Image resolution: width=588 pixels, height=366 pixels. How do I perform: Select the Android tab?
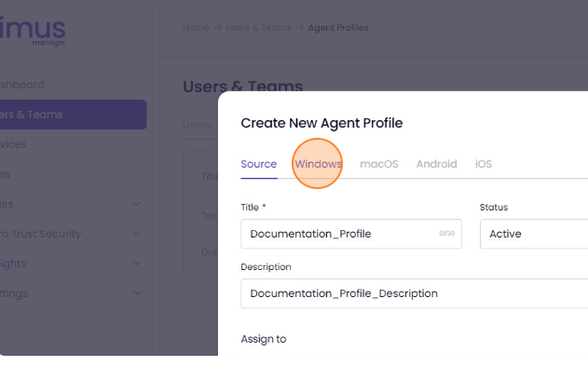(x=436, y=164)
